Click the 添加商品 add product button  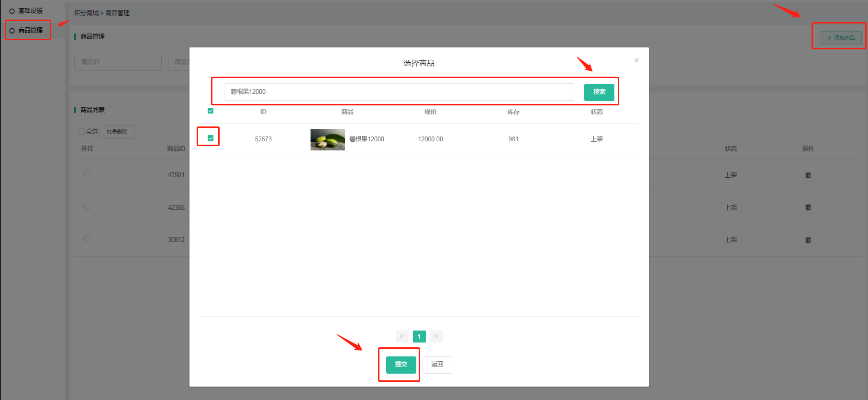pyautogui.click(x=840, y=38)
